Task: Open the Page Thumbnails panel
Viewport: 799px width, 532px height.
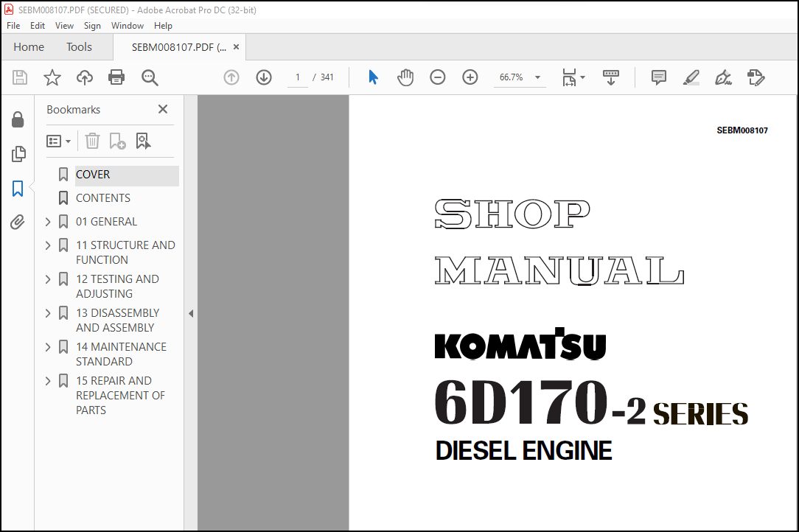Action: pyautogui.click(x=18, y=154)
